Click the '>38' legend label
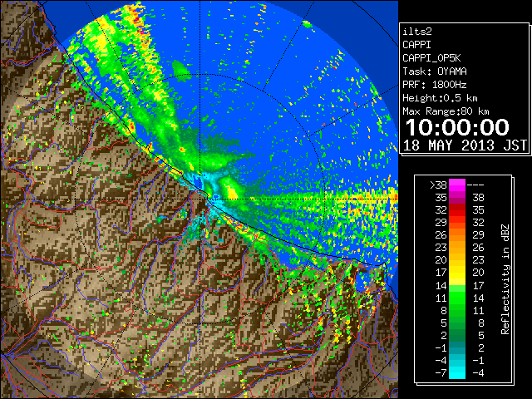The height and width of the screenshot is (399, 532). pyautogui.click(x=438, y=185)
